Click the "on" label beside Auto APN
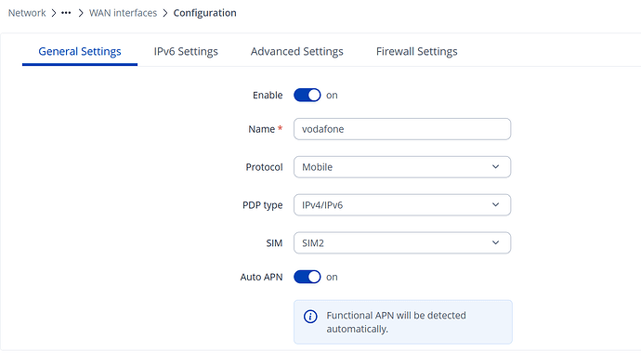 pyautogui.click(x=332, y=277)
